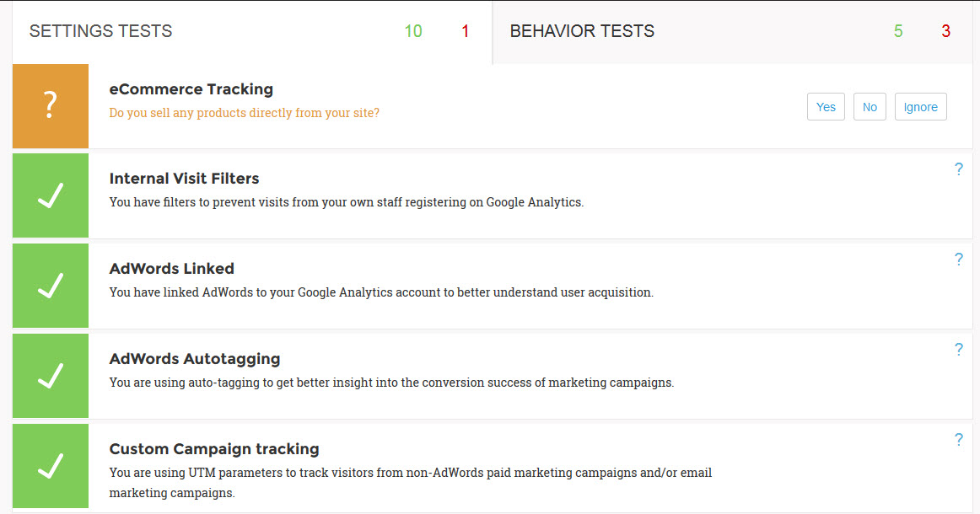Answer Yes to selling products
This screenshot has width=980, height=514.
(x=826, y=107)
